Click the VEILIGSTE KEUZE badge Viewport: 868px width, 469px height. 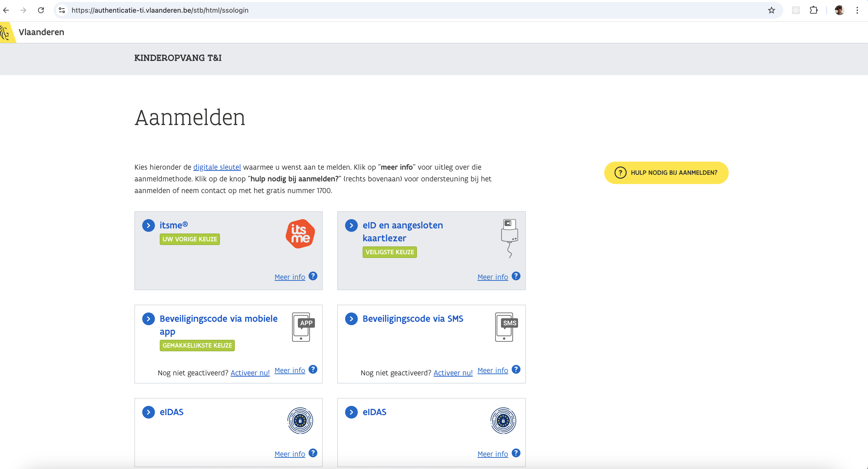389,252
